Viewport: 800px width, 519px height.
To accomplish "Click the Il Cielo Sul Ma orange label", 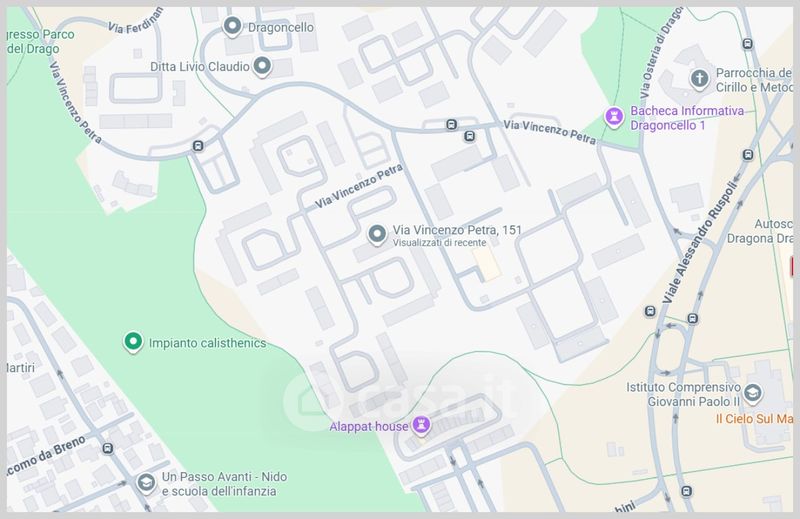I will 755,419.
